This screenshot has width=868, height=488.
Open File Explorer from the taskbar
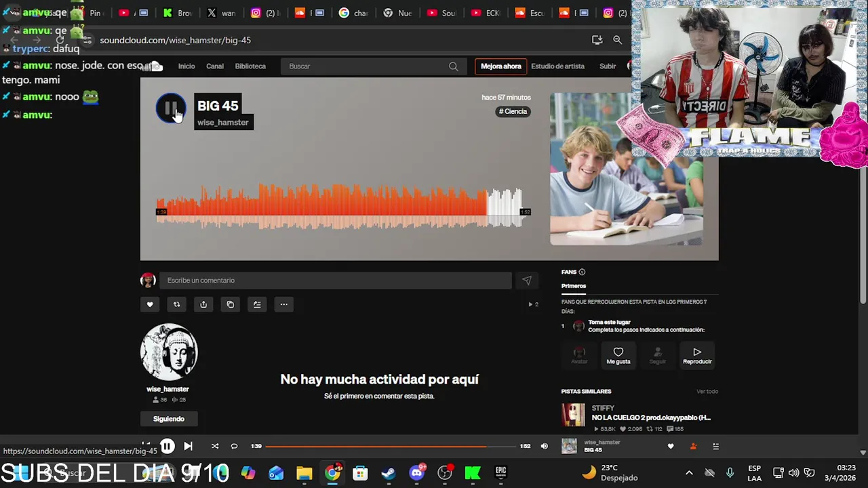[304, 472]
